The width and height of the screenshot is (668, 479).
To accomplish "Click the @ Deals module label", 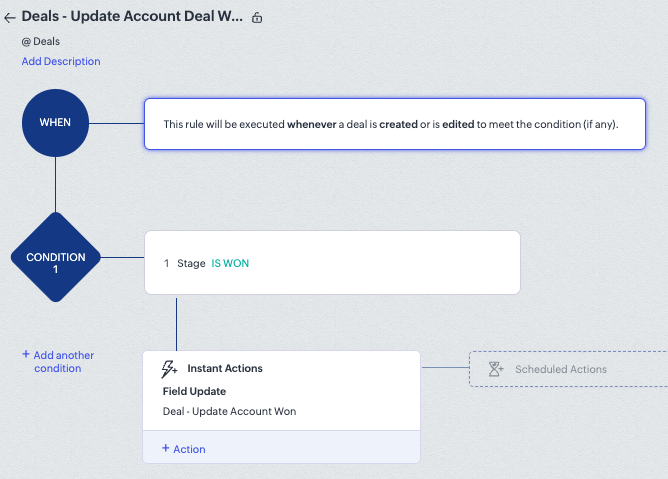I will [x=42, y=42].
